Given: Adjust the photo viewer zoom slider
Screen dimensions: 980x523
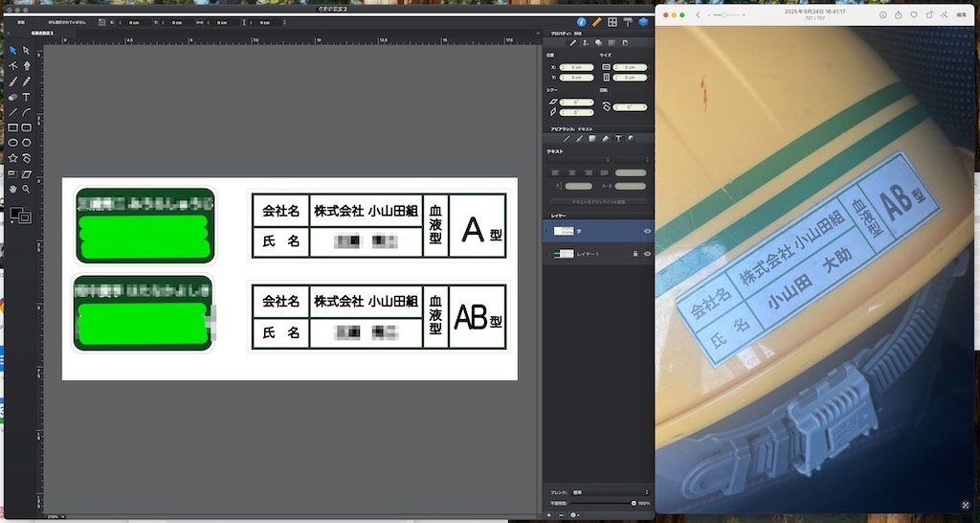Looking at the screenshot, I should (725, 15).
